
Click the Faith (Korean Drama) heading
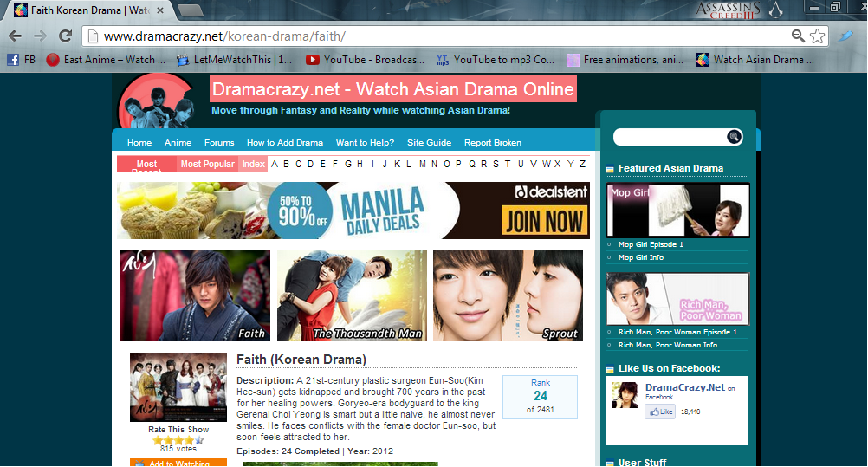pyautogui.click(x=301, y=360)
